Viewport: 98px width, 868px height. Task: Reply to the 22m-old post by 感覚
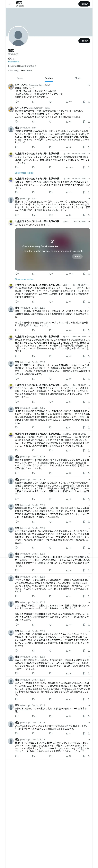(x=16, y=215)
